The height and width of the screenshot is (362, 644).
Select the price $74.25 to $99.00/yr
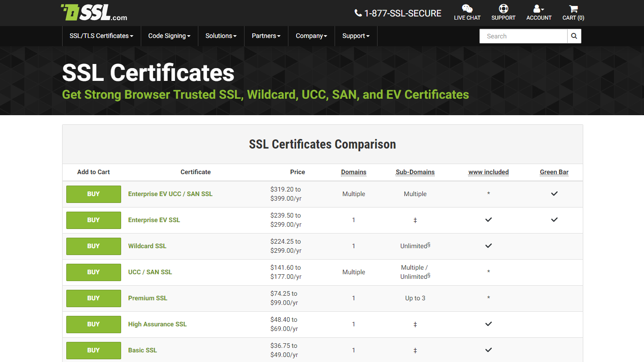point(284,298)
